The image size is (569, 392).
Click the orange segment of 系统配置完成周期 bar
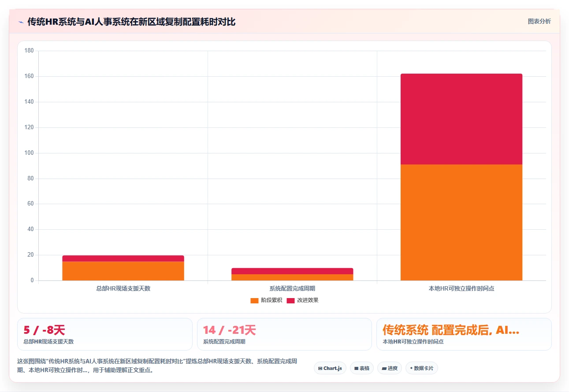point(292,277)
